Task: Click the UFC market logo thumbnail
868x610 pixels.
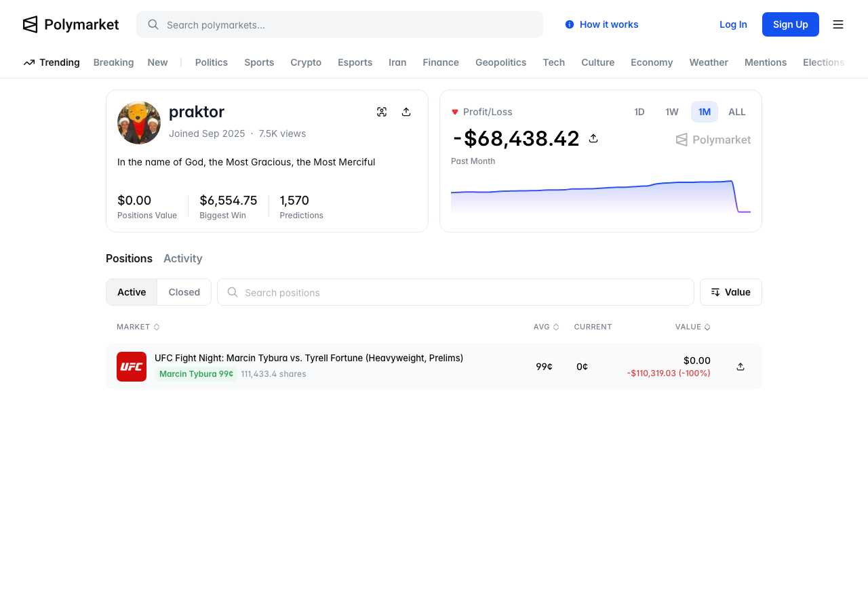Action: click(x=132, y=367)
